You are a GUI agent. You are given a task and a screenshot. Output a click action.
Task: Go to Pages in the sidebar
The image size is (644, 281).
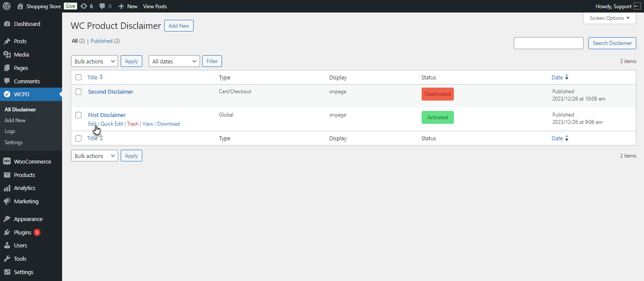31,68
